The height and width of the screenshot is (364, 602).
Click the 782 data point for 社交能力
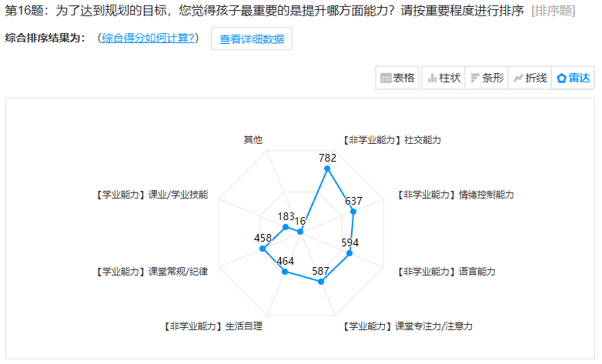(x=327, y=169)
